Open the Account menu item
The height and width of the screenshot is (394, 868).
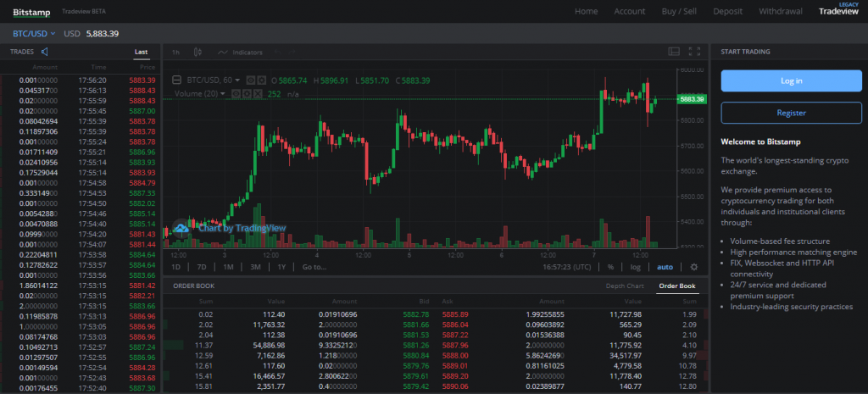pyautogui.click(x=630, y=11)
